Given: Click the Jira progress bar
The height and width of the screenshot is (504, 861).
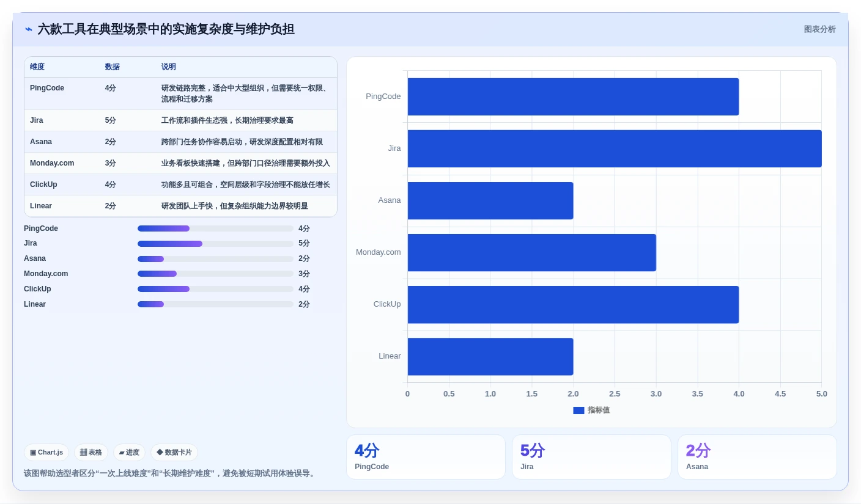Looking at the screenshot, I should [x=215, y=244].
